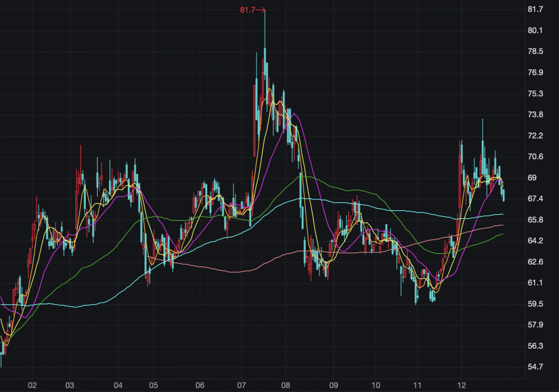Viewport: 559px width, 392px height.
Task: Click the 65.8 price axis label
Action: [536, 220]
